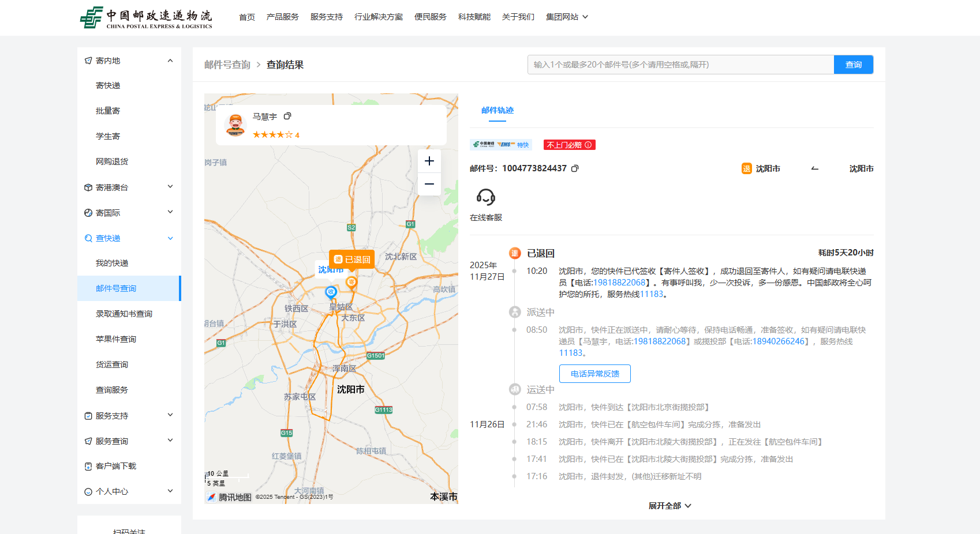Open the 产品服务 navigation menu
The height and width of the screenshot is (534, 980).
[x=282, y=17]
